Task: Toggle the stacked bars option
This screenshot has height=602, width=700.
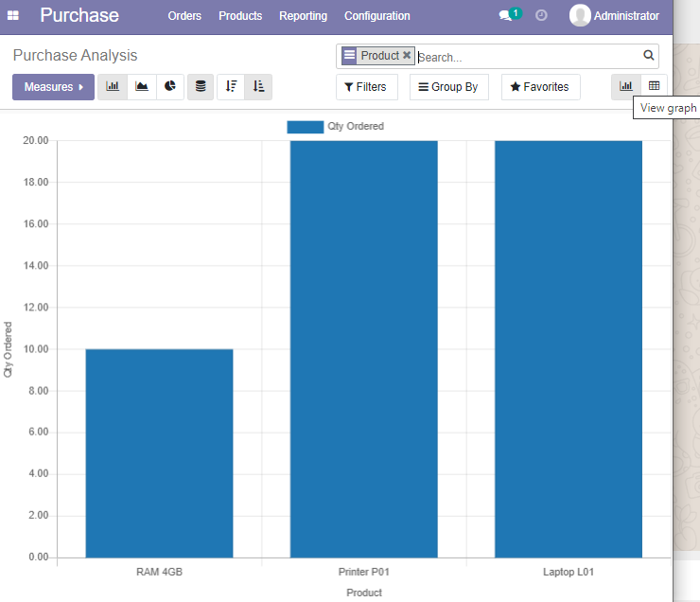Action: point(201,87)
